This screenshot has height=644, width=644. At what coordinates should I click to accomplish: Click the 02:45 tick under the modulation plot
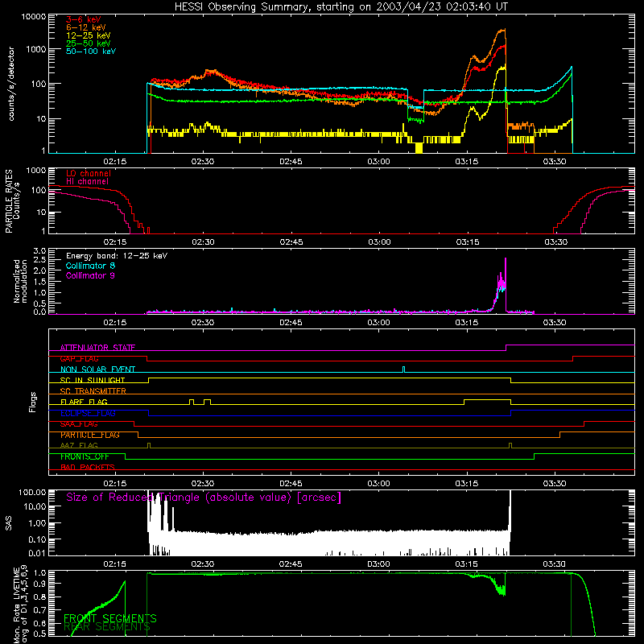(x=291, y=323)
